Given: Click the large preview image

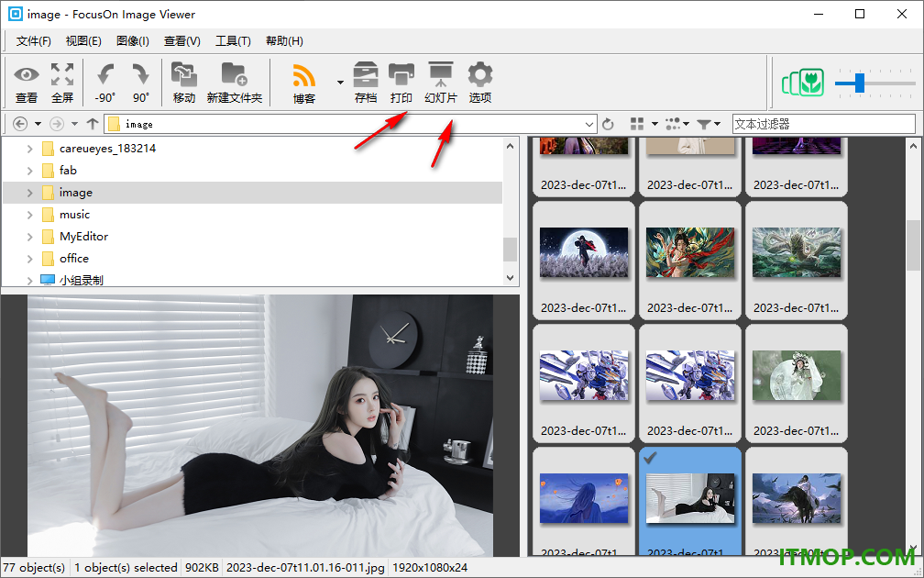Looking at the screenshot, I should (260, 426).
